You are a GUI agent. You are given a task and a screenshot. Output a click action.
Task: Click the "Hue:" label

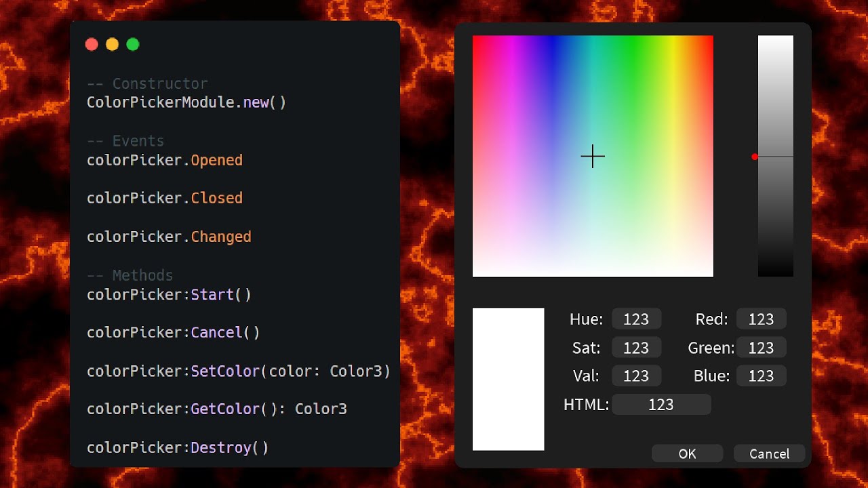[586, 319]
